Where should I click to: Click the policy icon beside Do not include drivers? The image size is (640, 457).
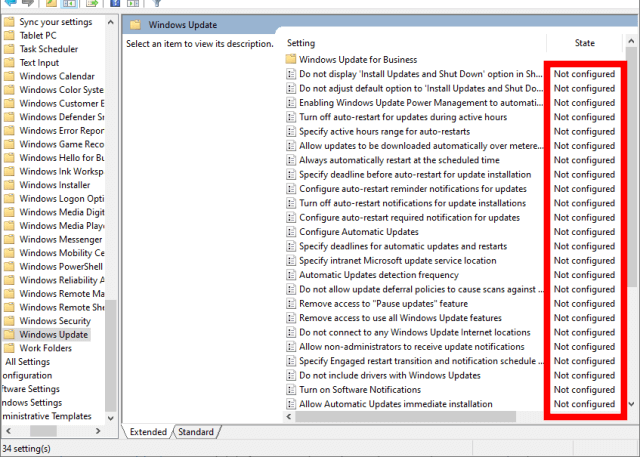291,375
